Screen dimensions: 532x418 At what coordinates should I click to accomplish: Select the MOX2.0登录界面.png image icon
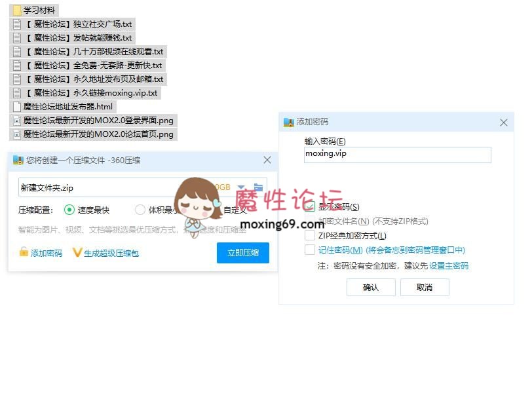tap(17, 121)
